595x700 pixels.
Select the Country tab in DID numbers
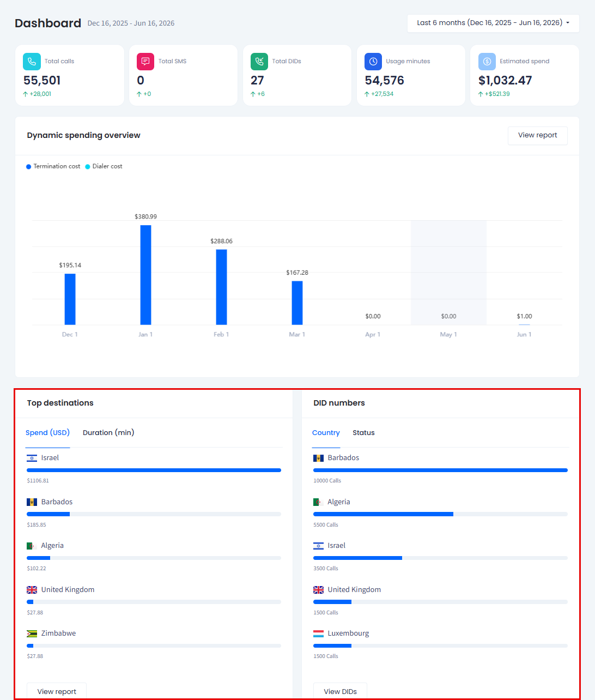coord(326,433)
